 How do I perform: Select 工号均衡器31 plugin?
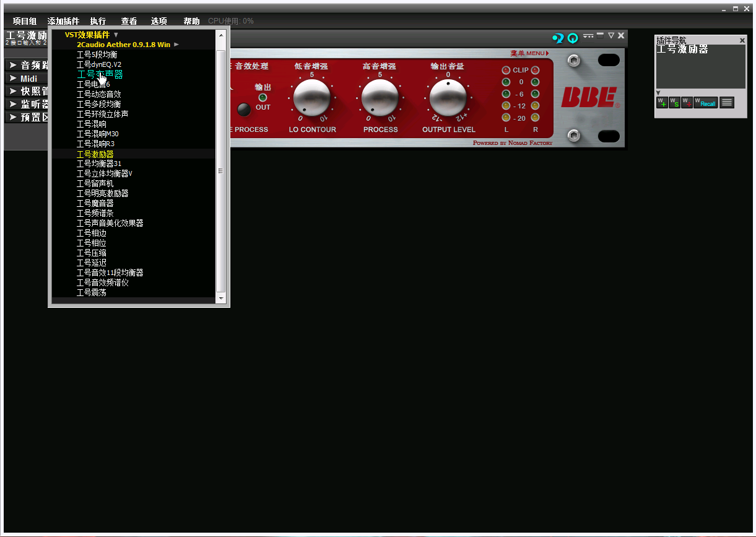click(x=98, y=164)
